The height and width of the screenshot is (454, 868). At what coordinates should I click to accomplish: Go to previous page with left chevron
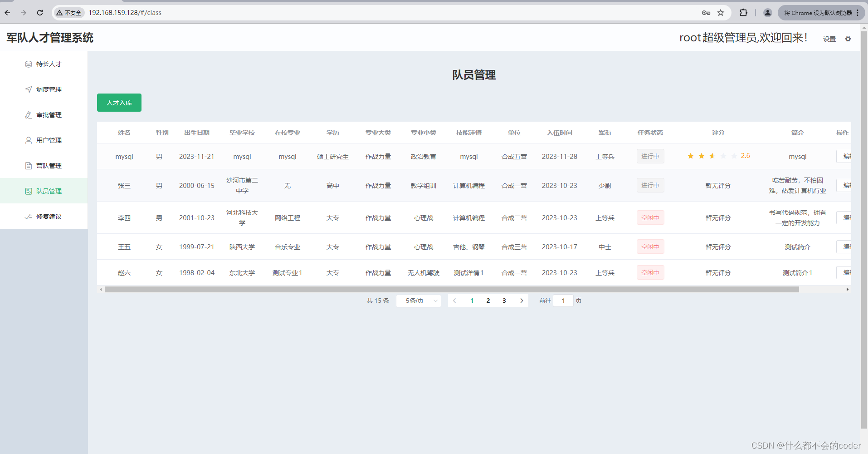click(x=454, y=301)
